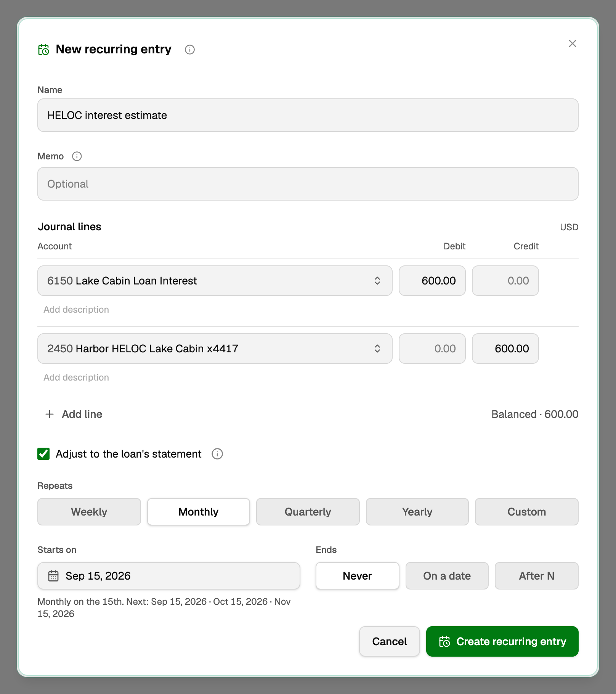Edit the Name field HELOC interest estimate

tap(308, 115)
